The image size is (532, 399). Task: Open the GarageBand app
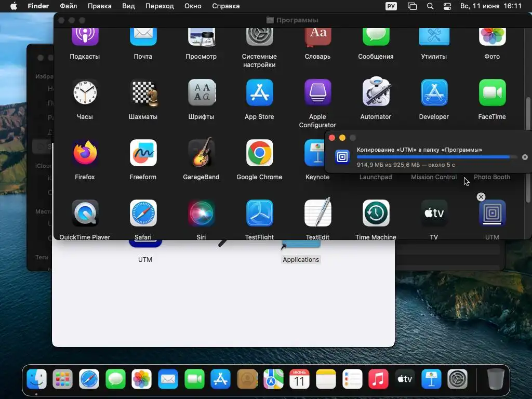[201, 152]
